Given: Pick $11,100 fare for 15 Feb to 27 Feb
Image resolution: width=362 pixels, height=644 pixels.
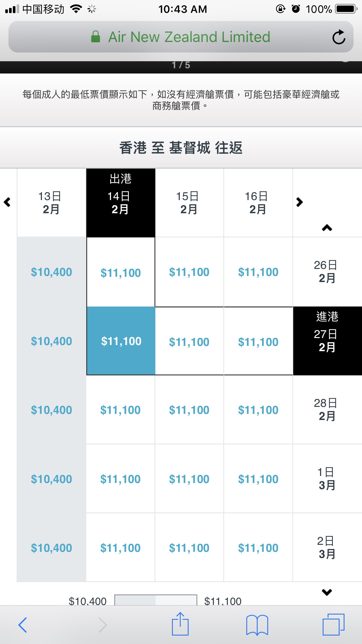Looking at the screenshot, I should [189, 342].
